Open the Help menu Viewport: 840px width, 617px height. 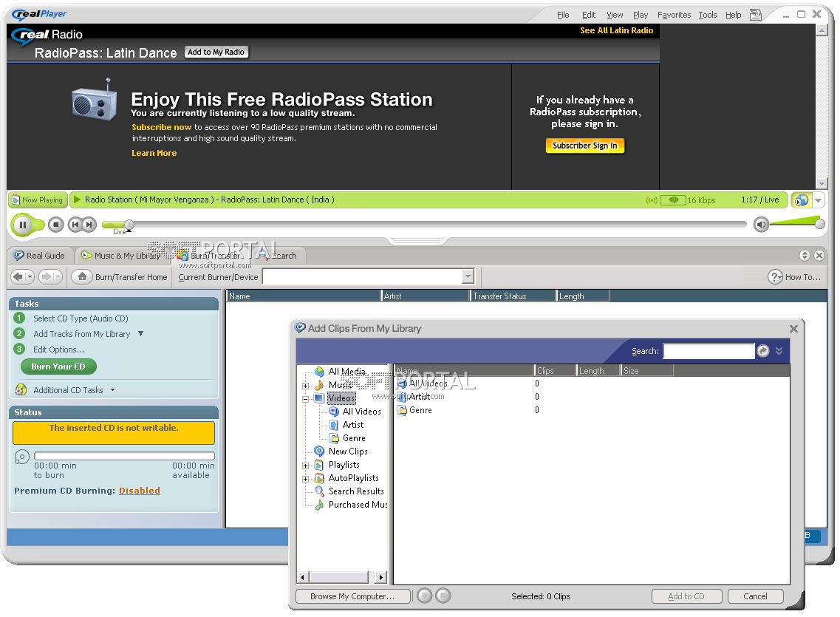pos(734,15)
